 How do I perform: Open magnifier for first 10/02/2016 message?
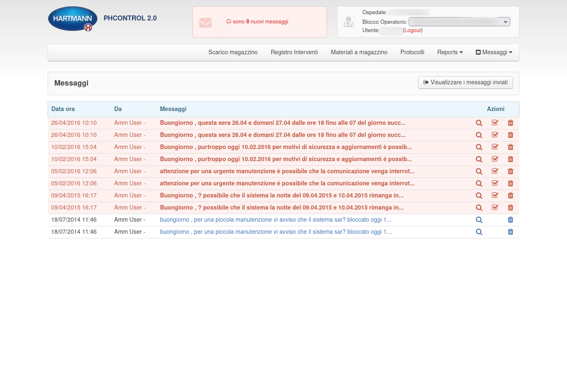479,147
